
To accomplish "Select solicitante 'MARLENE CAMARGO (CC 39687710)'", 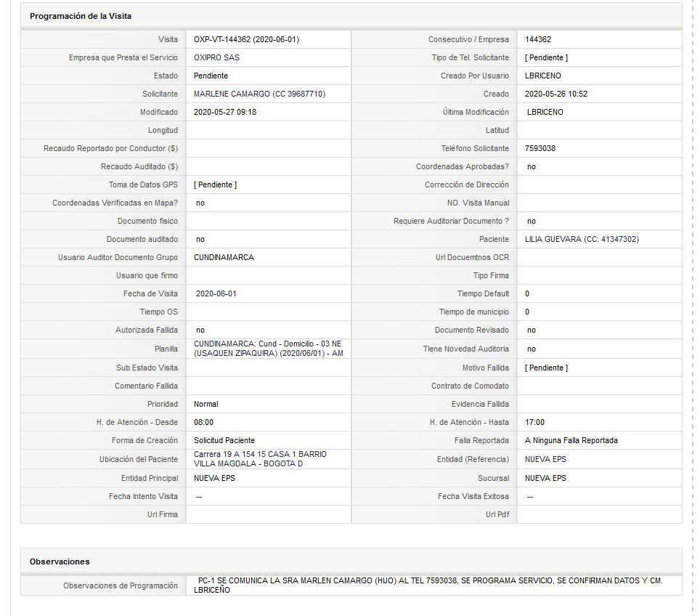I will click(259, 94).
